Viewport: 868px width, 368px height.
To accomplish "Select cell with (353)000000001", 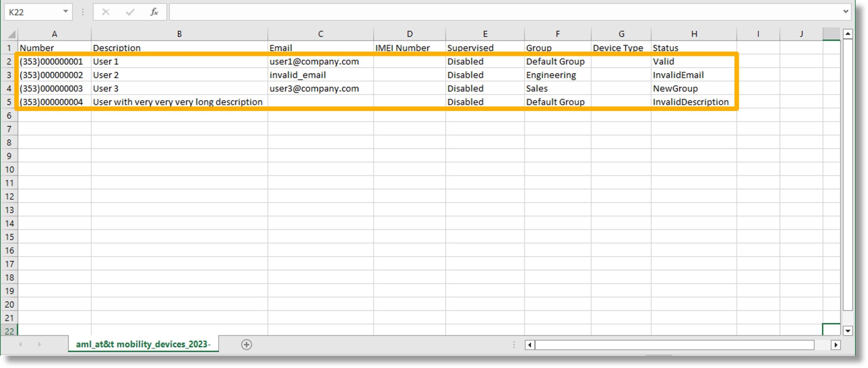I will [x=55, y=61].
